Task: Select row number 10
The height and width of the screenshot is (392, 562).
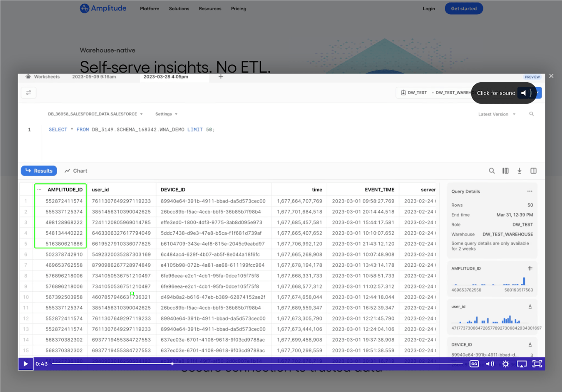Action: [26, 297]
